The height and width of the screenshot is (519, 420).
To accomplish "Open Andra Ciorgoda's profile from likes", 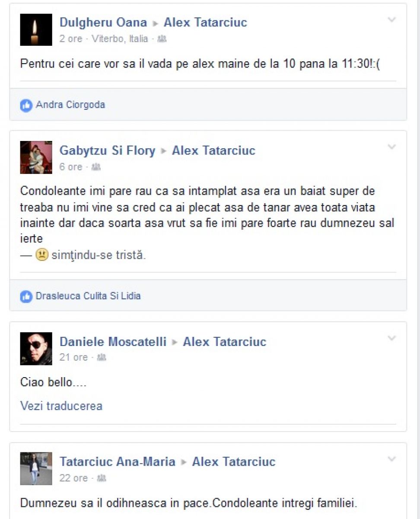I will 70,105.
